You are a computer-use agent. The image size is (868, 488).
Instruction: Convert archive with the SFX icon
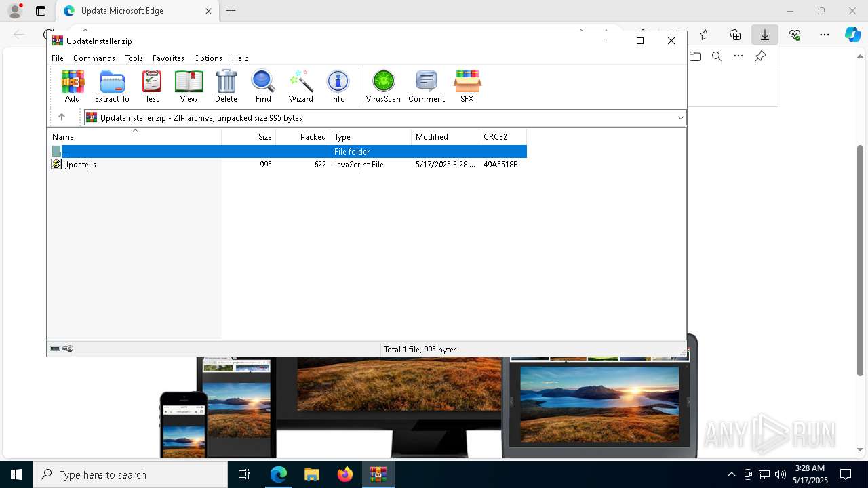coord(467,86)
